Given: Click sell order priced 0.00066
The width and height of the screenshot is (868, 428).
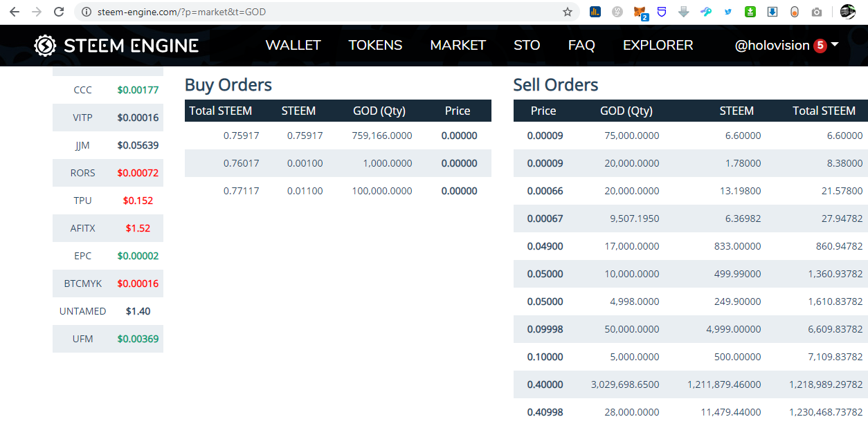Looking at the screenshot, I should coord(691,191).
